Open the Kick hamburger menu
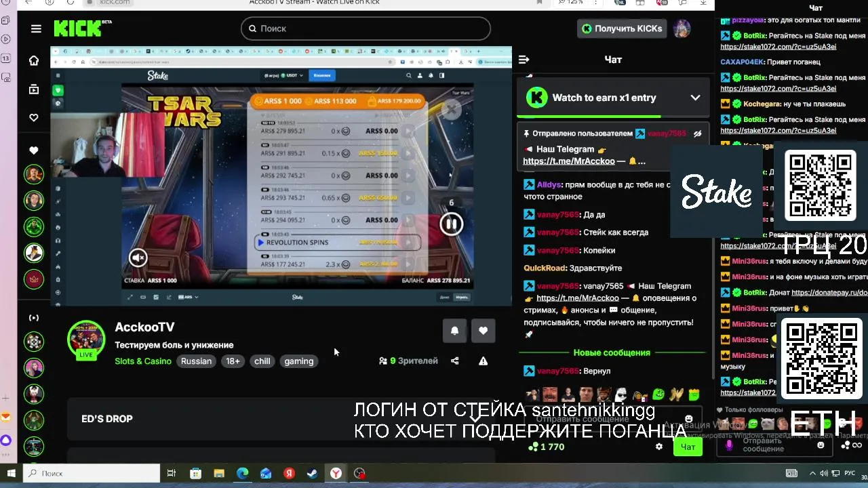The height and width of the screenshot is (488, 868). (36, 28)
